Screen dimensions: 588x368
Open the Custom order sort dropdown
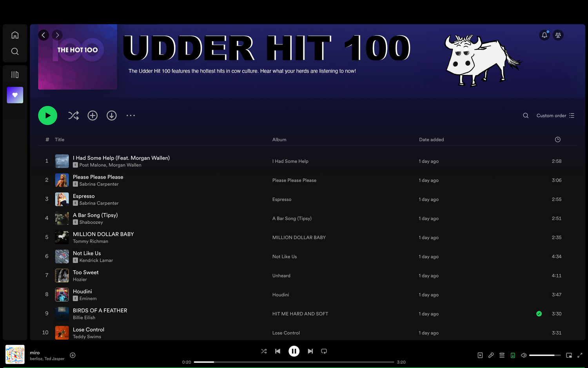555,116
